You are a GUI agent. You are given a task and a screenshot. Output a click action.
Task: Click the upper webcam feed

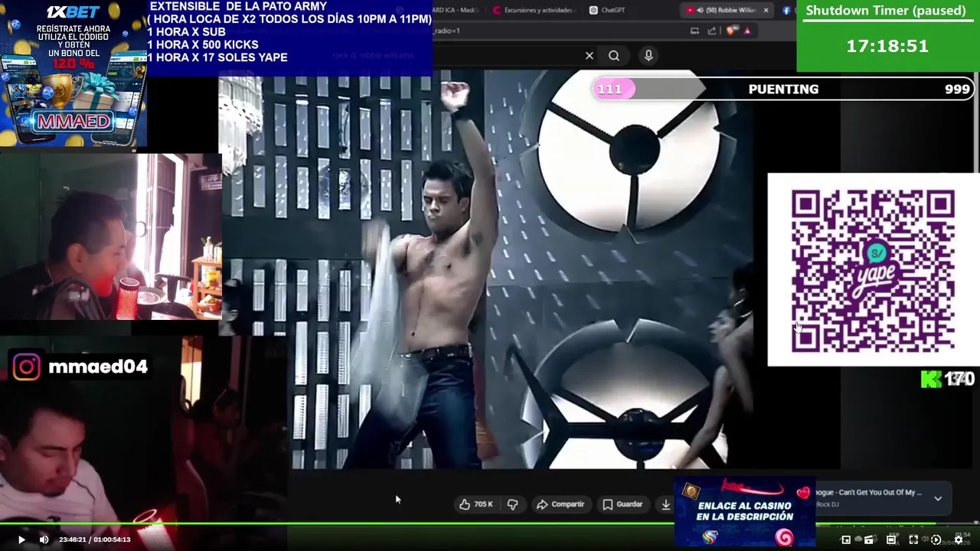click(x=111, y=236)
